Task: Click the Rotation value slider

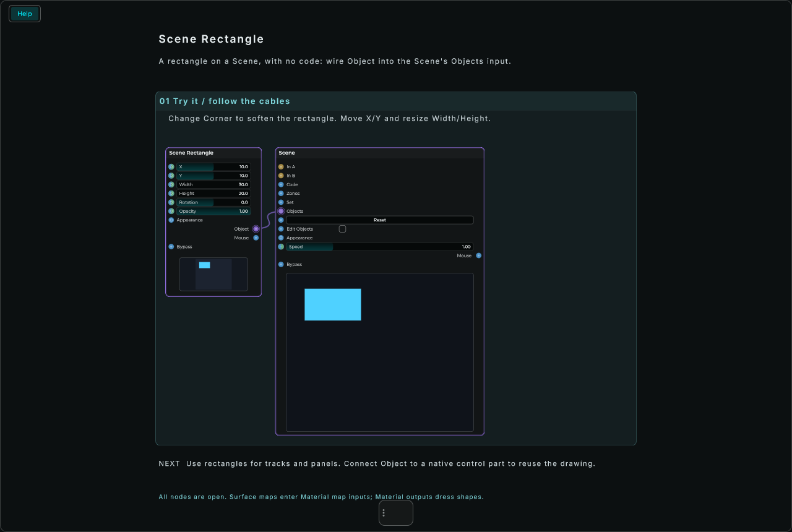Action: pyautogui.click(x=213, y=202)
